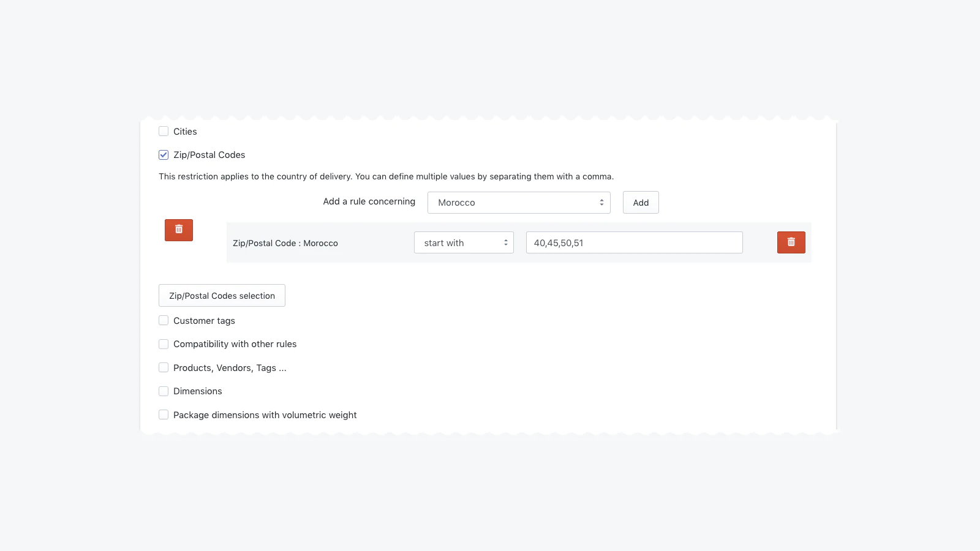
Task: Click the Dimensions label text
Action: coord(198,391)
